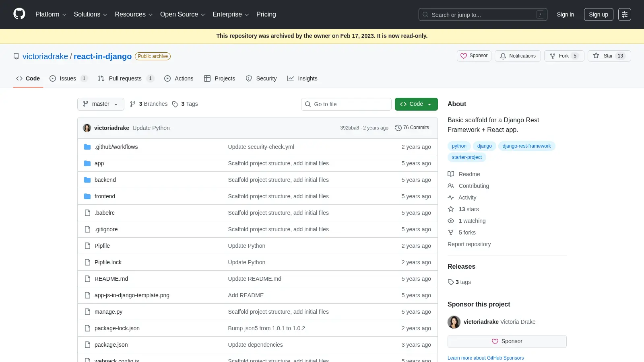Click the Contributing people icon
Screen dimensions: 644x362
[x=451, y=186]
